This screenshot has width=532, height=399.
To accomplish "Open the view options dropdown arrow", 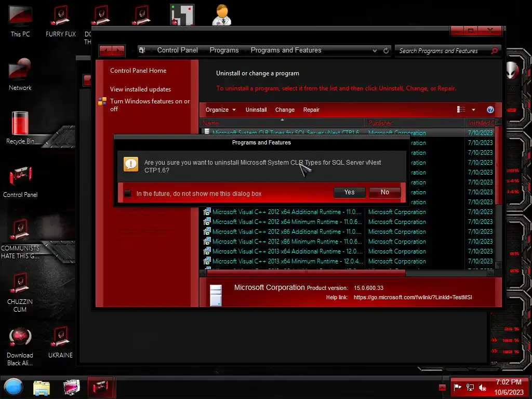I will (473, 110).
